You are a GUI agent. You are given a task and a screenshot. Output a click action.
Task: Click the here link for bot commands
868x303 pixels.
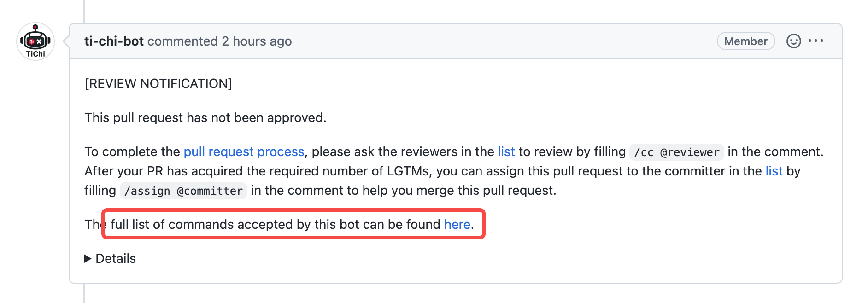(x=457, y=224)
